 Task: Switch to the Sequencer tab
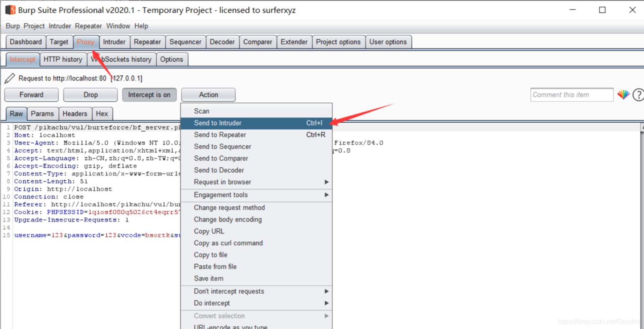(185, 42)
